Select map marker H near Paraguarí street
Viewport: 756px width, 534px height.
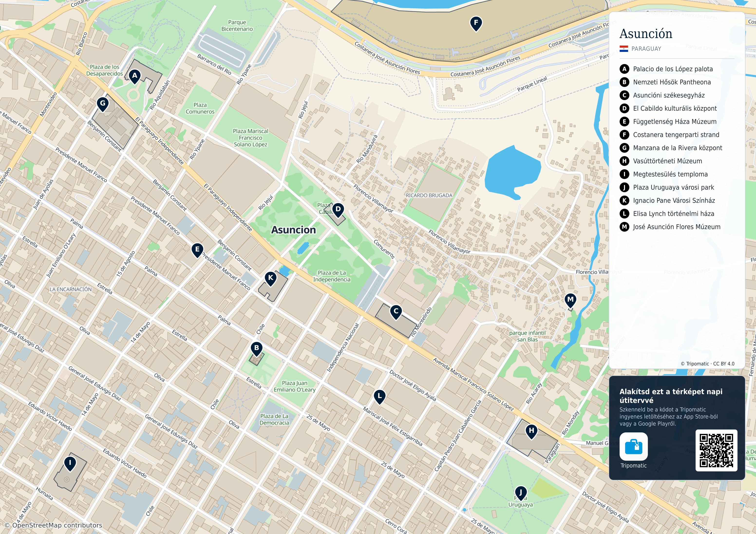[531, 431]
